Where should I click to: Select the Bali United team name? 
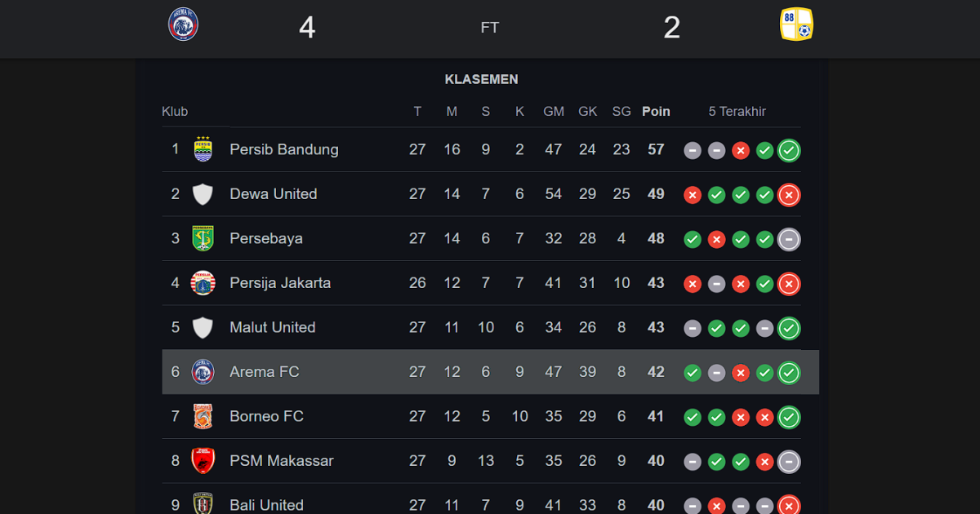click(266, 505)
